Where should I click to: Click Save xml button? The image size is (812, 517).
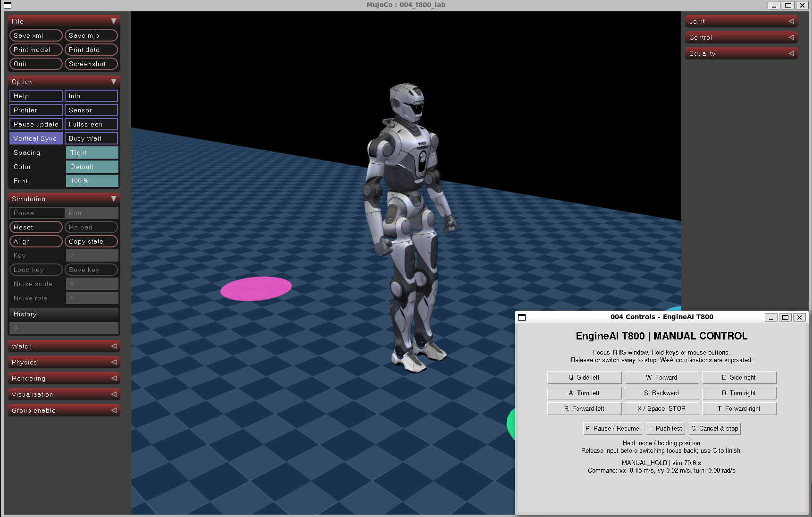pyautogui.click(x=36, y=35)
